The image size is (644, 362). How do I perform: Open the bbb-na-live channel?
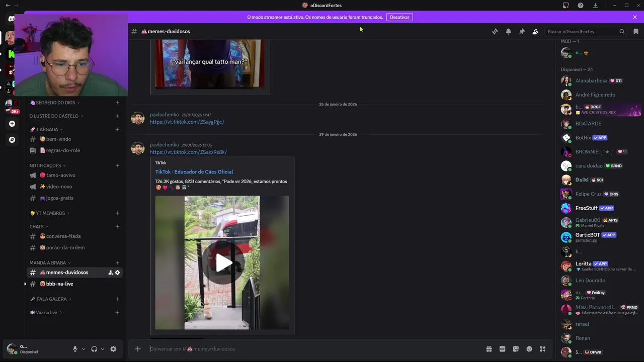pos(74,284)
